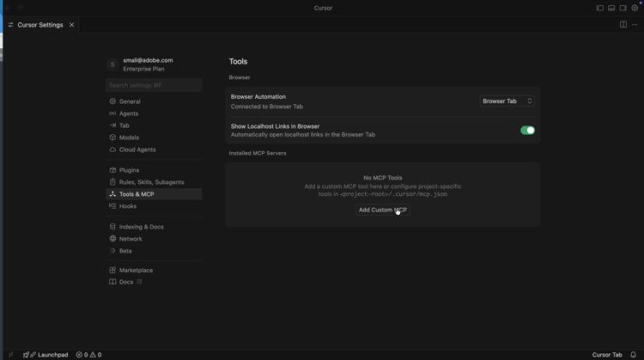
Task: Open Models settings section
Action: point(154,137)
